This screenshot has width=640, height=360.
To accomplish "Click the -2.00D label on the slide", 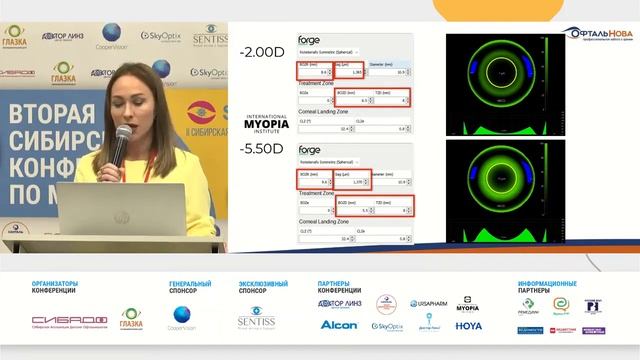I will pos(262,52).
